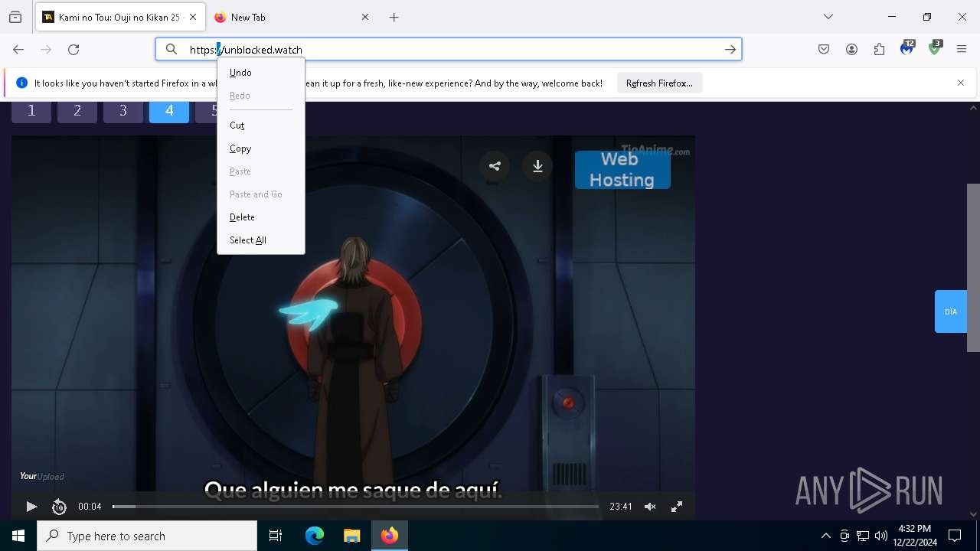The height and width of the screenshot is (551, 980).
Task: Show hidden system tray icons
Action: (x=825, y=536)
